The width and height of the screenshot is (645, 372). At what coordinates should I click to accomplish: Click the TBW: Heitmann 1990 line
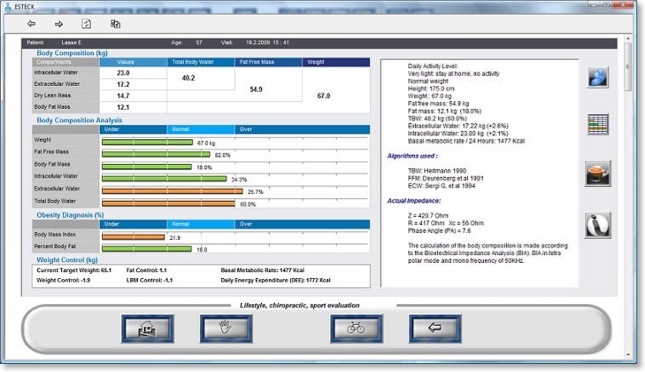pyautogui.click(x=437, y=171)
